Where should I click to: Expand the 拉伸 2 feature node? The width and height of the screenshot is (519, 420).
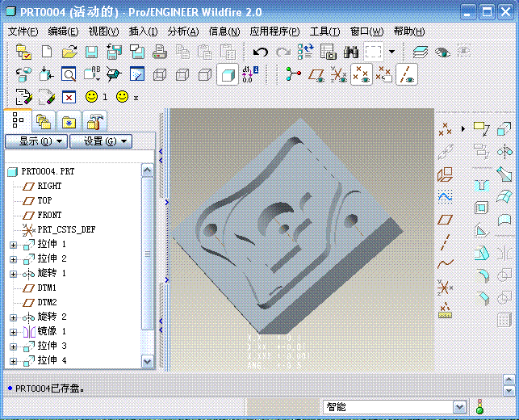coord(13,259)
